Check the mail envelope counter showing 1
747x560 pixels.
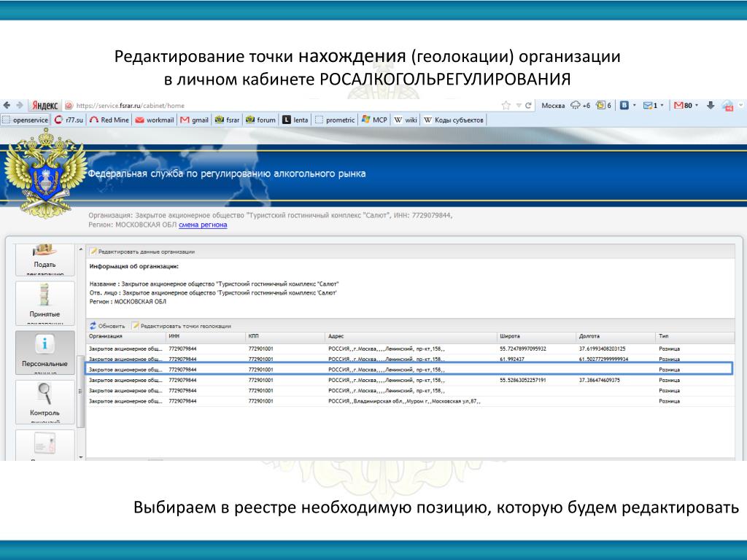(651, 105)
